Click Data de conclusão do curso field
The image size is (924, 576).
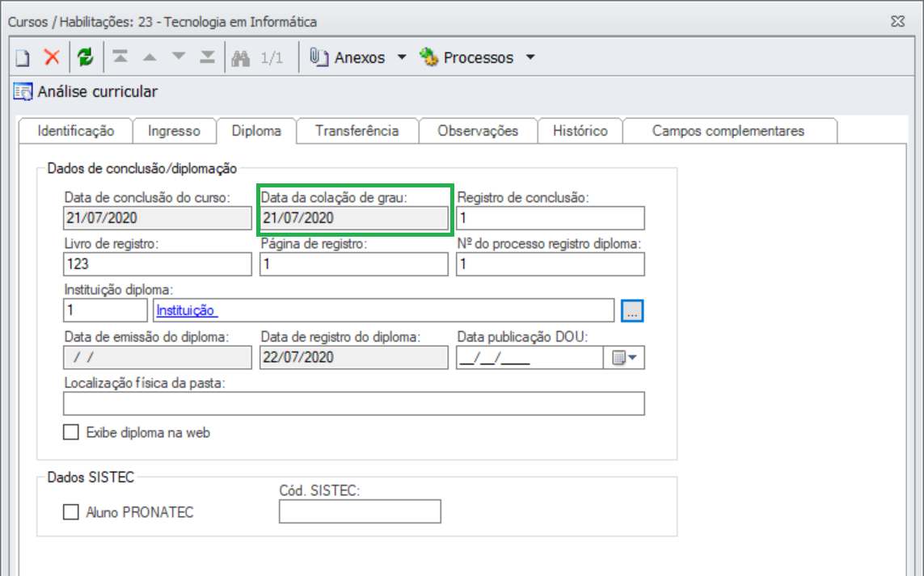pos(158,218)
